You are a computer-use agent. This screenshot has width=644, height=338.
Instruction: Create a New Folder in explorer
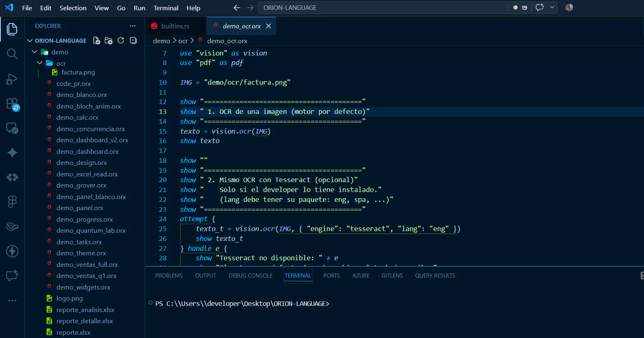pos(108,40)
